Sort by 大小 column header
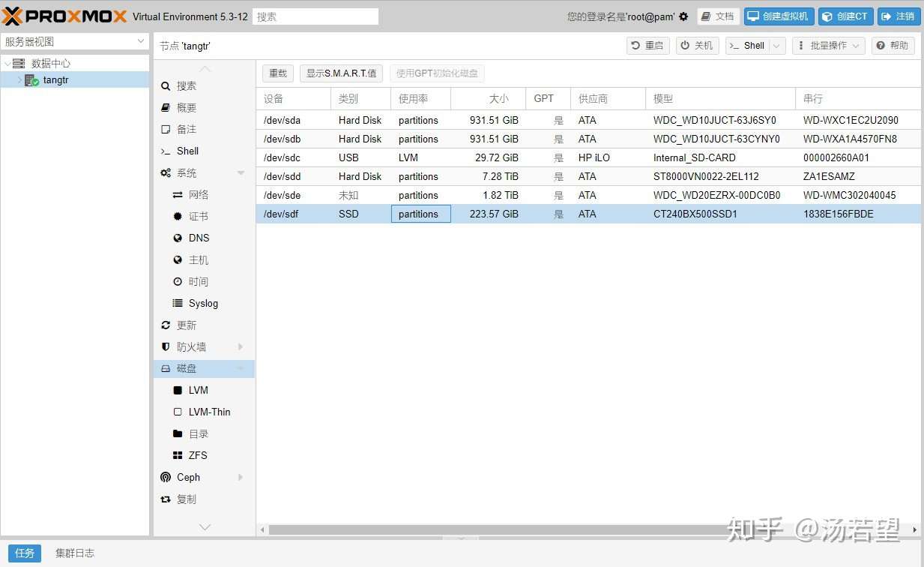This screenshot has width=924, height=567. coord(488,99)
